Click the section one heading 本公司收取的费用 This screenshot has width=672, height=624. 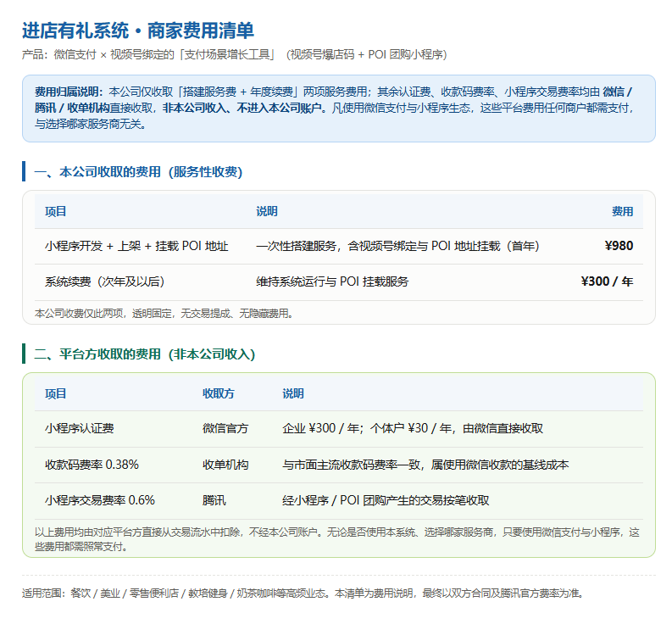138,172
